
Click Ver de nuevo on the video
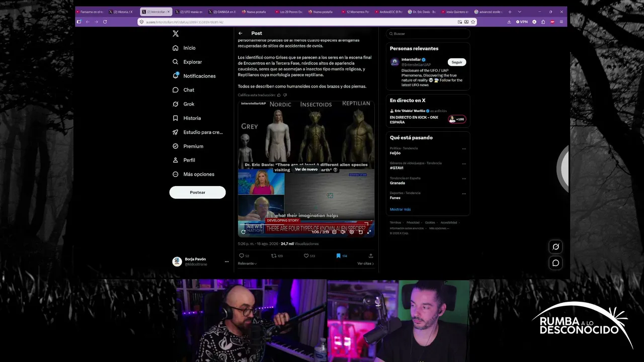[306, 169]
